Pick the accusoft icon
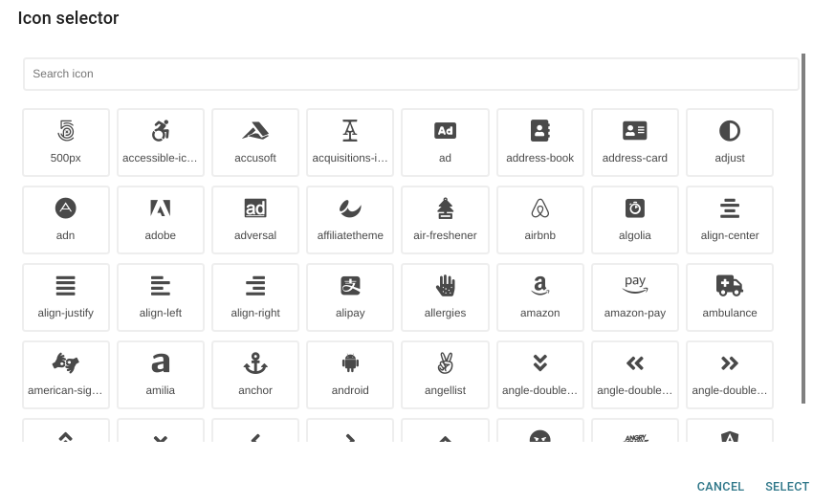Viewport: 813px width, 504px height. tap(255, 142)
